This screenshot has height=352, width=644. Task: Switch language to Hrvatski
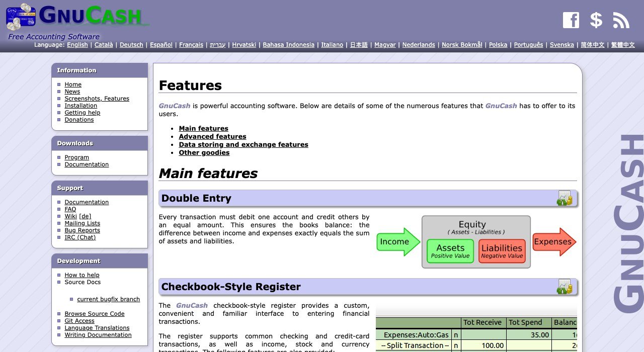pos(244,45)
